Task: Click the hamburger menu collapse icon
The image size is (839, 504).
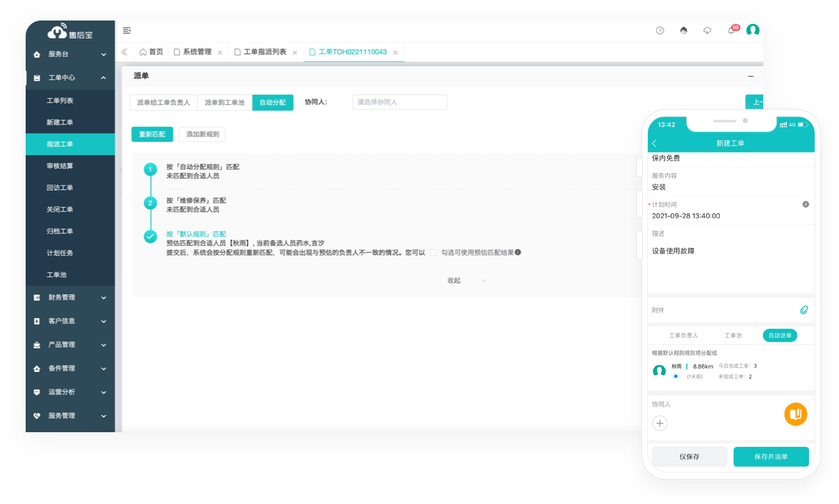Action: click(127, 31)
